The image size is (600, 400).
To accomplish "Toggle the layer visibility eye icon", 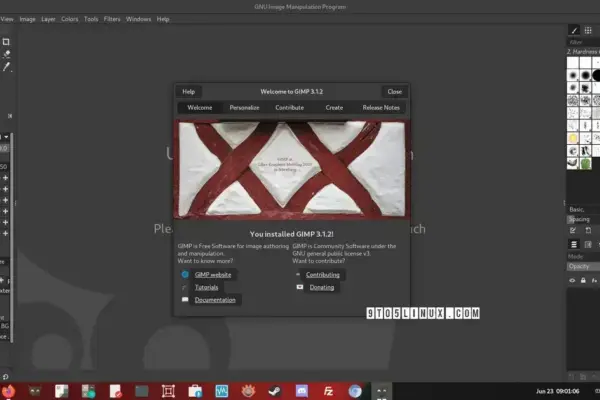I will pos(572,281).
